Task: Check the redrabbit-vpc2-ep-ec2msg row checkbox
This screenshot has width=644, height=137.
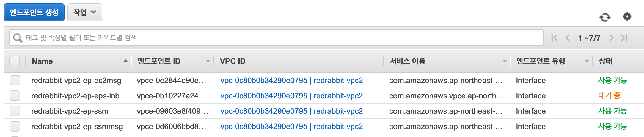Action: (x=15, y=80)
